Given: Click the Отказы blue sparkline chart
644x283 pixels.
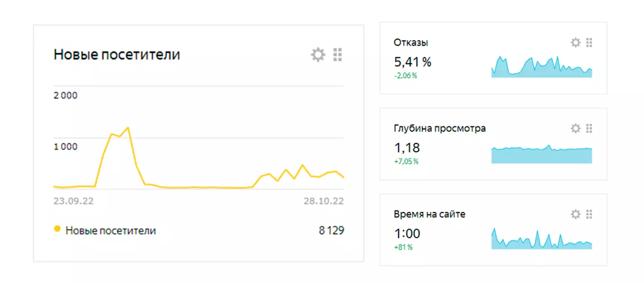Looking at the screenshot, I should (542, 67).
